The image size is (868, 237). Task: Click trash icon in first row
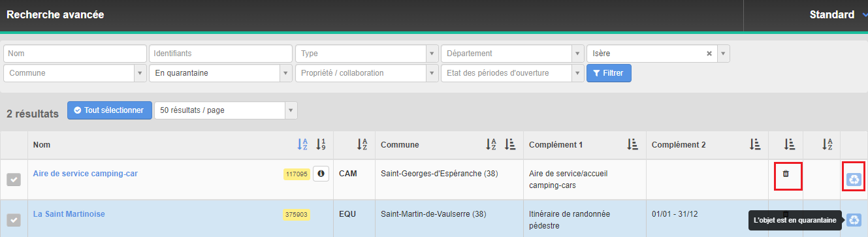tap(786, 174)
